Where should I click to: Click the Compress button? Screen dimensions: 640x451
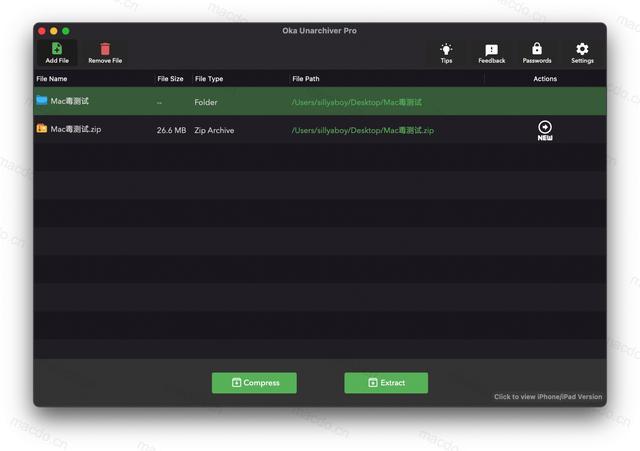click(254, 383)
